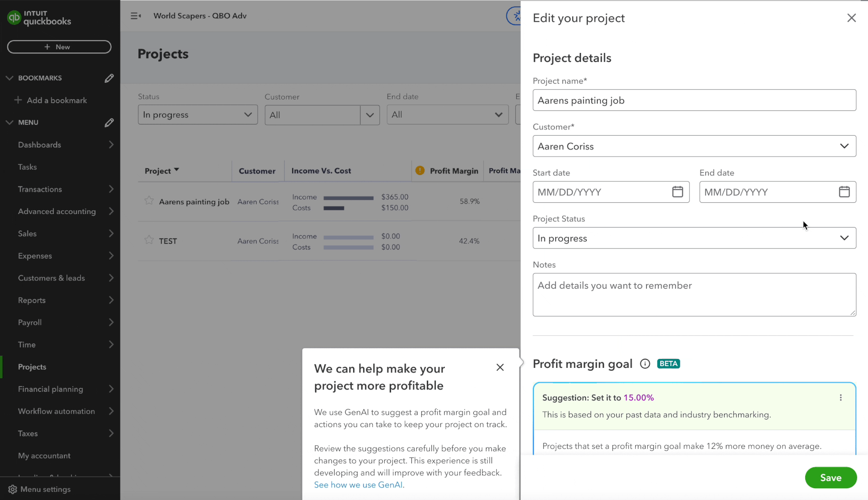This screenshot has width=868, height=500.
Task: Expand Expenses submenu arrow
Action: 111,256
